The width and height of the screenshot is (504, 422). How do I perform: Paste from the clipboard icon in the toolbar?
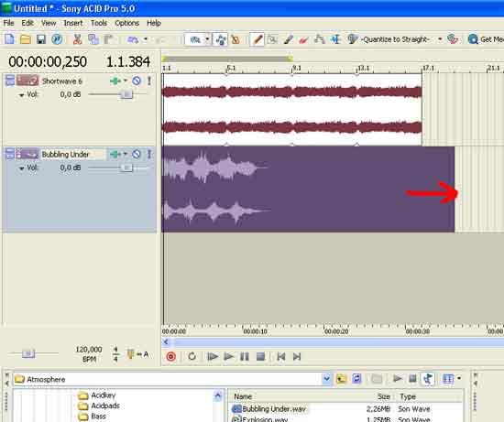(x=109, y=39)
